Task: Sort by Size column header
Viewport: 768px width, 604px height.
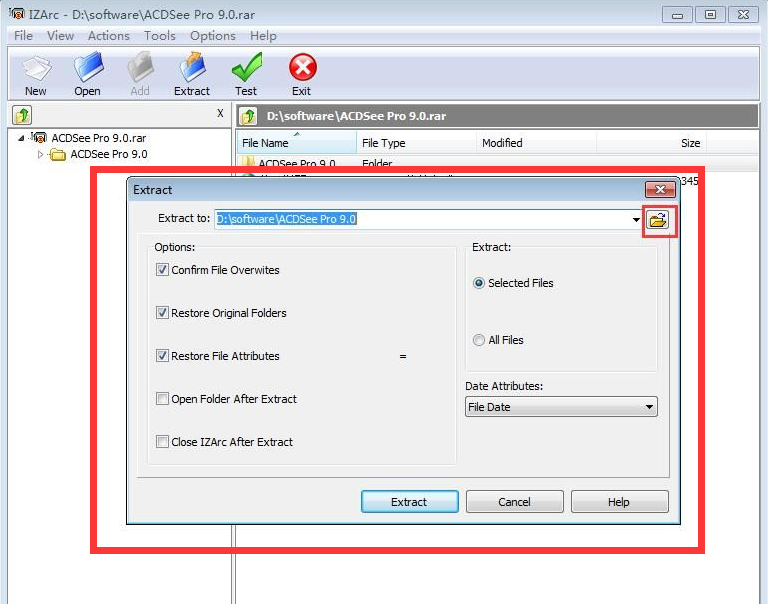Action: coord(651,143)
